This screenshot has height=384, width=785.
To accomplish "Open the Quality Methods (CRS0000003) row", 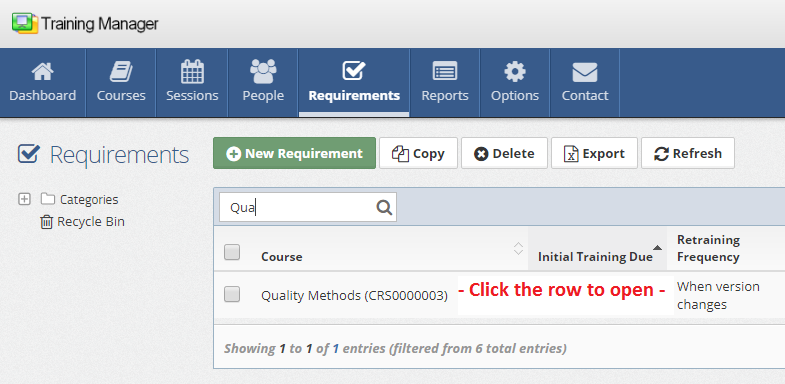I will tap(499, 295).
